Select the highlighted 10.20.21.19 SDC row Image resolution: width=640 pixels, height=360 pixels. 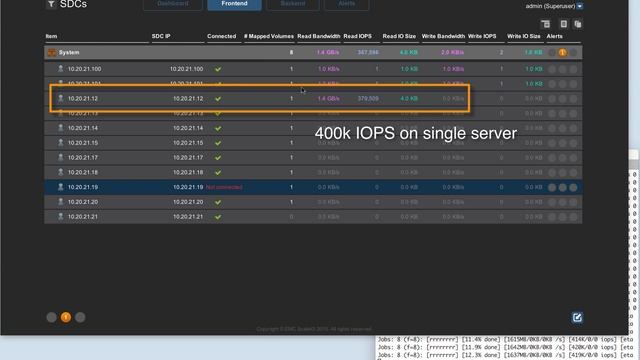point(313,187)
